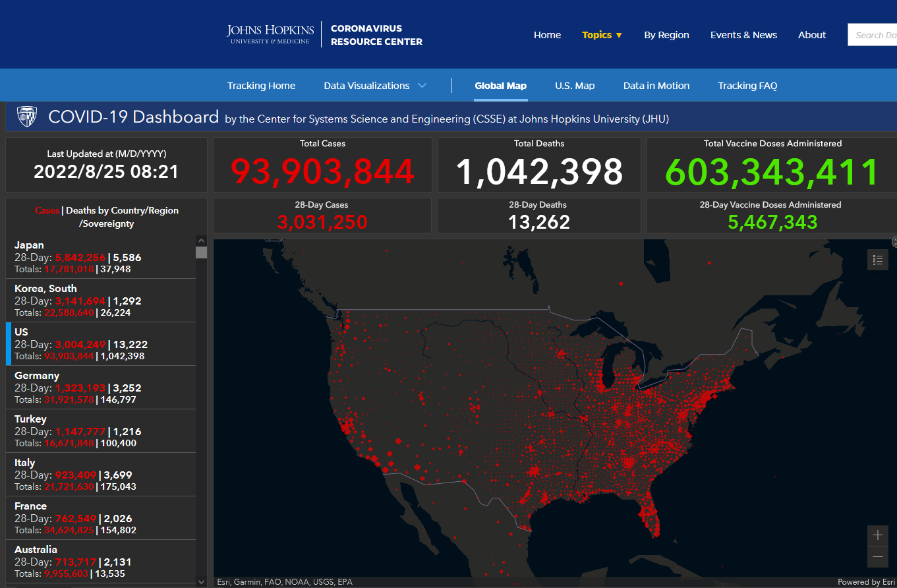Open the Topics dropdown menu
The image size is (897, 588).
pos(602,35)
